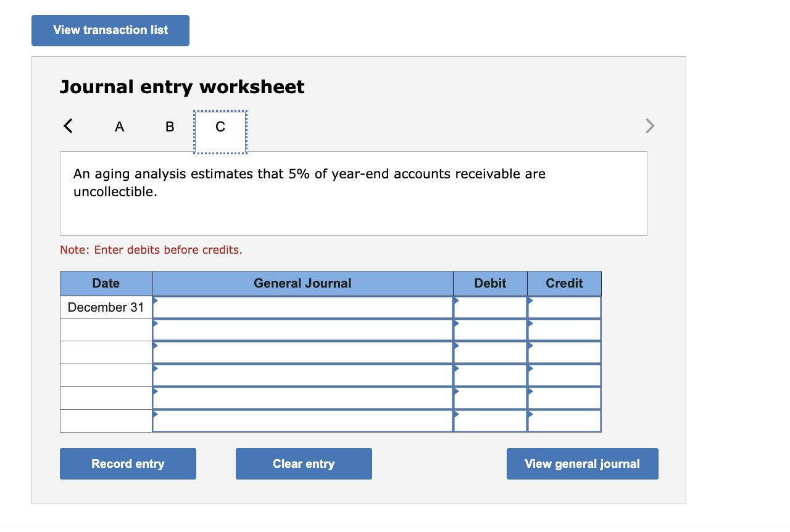Select the December 31 date cell
Viewport: 790px width, 532px height.
pyautogui.click(x=105, y=307)
